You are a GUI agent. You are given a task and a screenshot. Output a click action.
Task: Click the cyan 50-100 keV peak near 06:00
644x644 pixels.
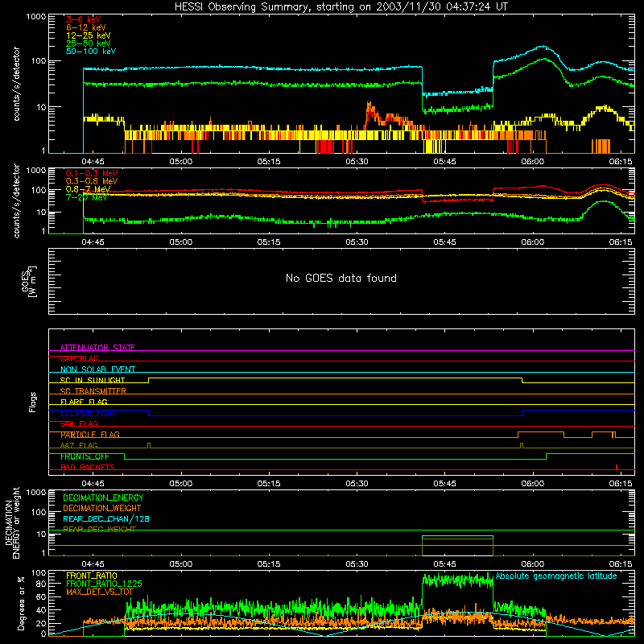pos(543,47)
